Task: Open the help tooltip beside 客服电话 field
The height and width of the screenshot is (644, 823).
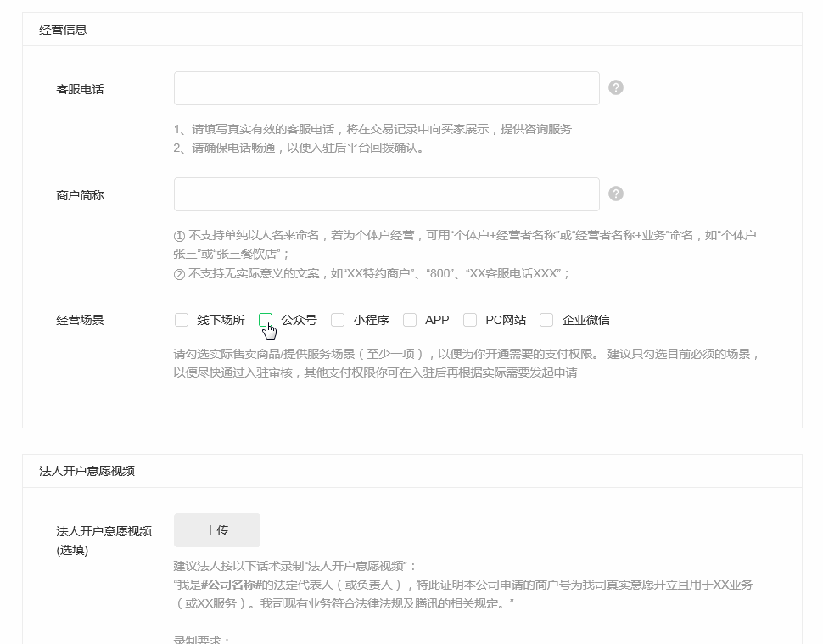Action: click(615, 87)
